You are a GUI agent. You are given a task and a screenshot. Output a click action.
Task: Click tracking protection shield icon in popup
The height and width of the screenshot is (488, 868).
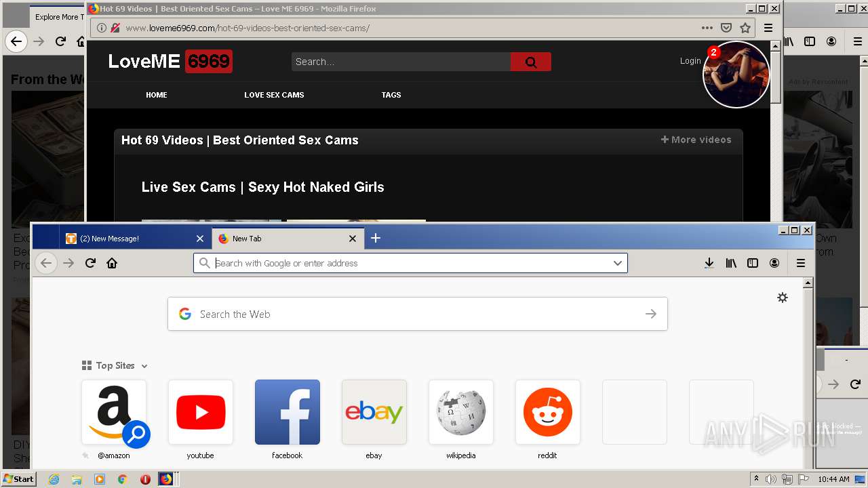click(x=115, y=28)
